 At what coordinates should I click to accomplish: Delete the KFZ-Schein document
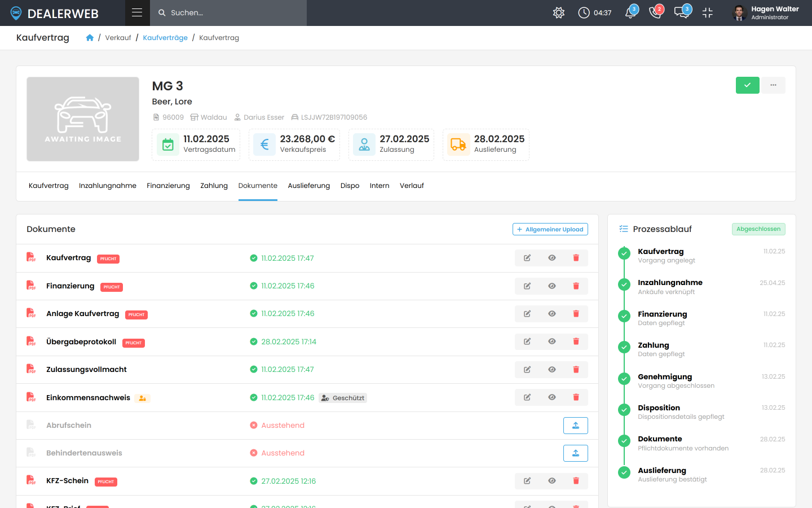click(x=576, y=481)
